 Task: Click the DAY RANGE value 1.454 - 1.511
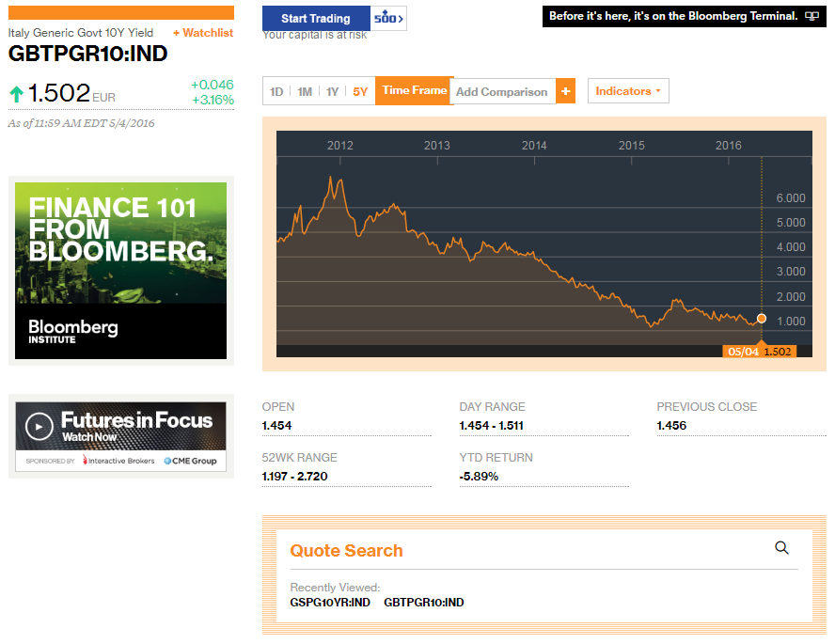(x=492, y=426)
